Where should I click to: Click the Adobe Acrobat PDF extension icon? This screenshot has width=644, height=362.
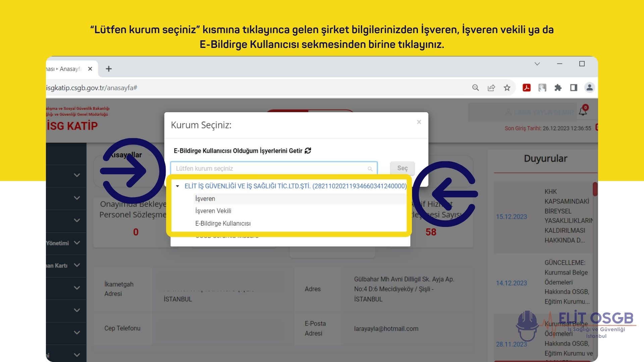[527, 88]
